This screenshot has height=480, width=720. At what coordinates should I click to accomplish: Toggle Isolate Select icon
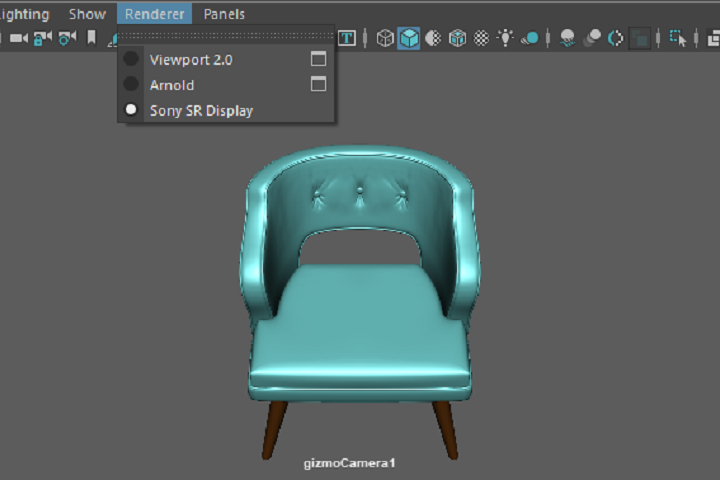(678, 38)
